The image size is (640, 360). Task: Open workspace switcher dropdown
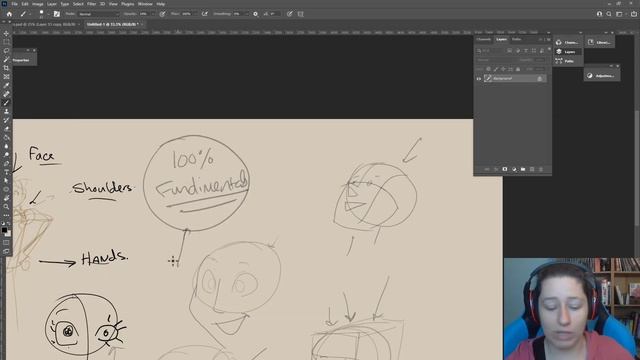click(x=619, y=14)
